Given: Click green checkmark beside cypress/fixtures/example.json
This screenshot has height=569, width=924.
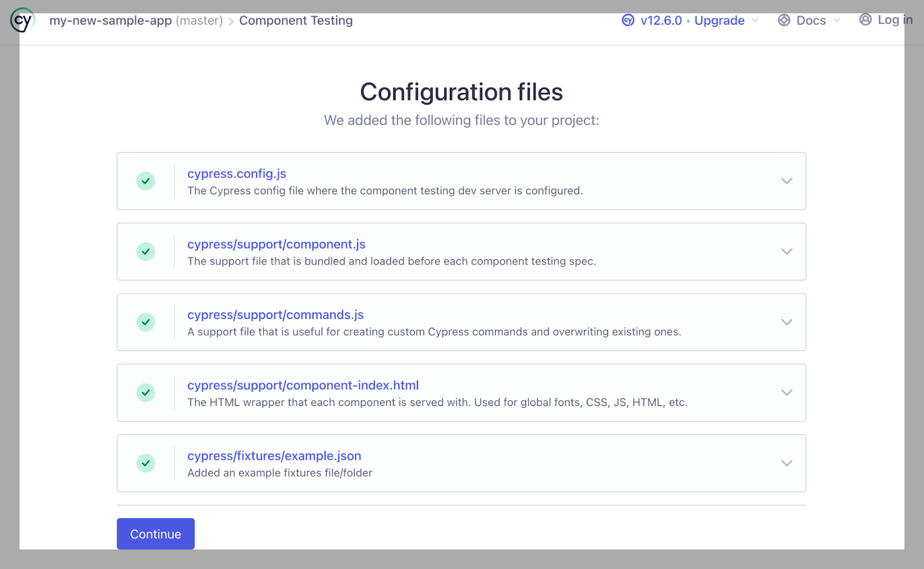Looking at the screenshot, I should [x=146, y=463].
